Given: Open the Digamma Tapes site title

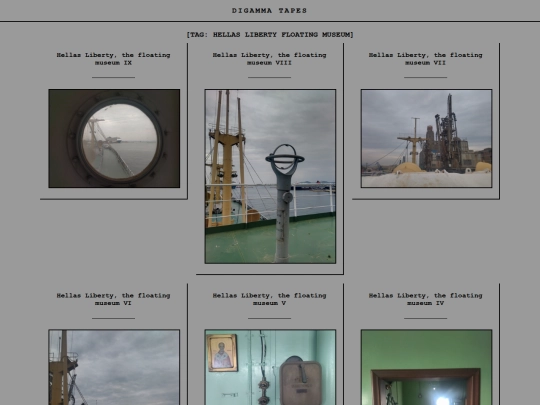Looking at the screenshot, I should tap(269, 11).
